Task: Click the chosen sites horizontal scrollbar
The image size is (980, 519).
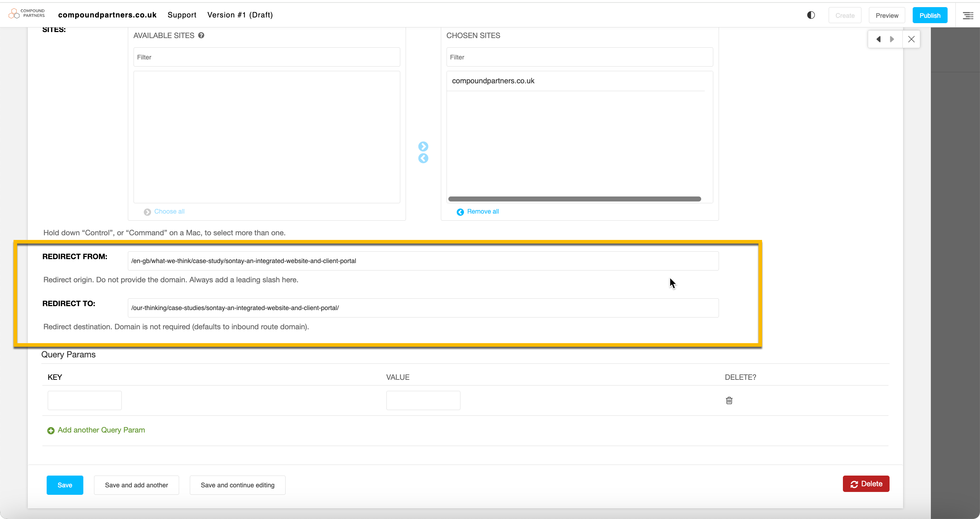Action: pos(574,199)
